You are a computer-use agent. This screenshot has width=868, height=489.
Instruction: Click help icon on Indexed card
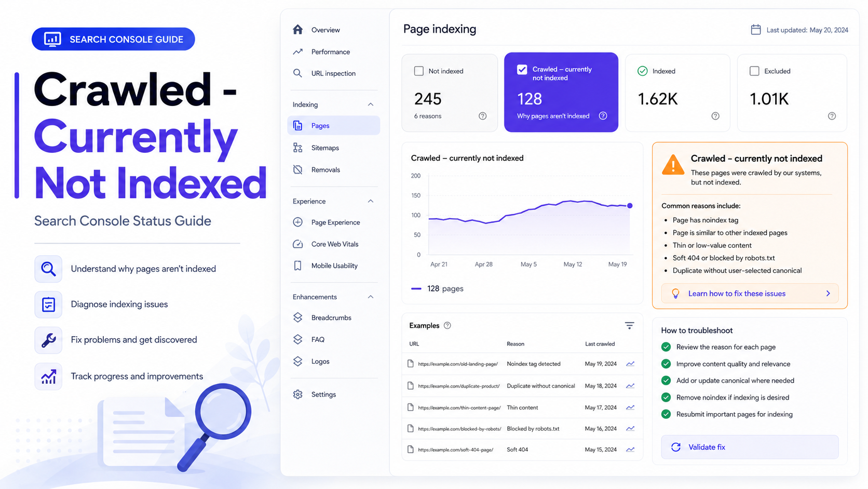[715, 116]
